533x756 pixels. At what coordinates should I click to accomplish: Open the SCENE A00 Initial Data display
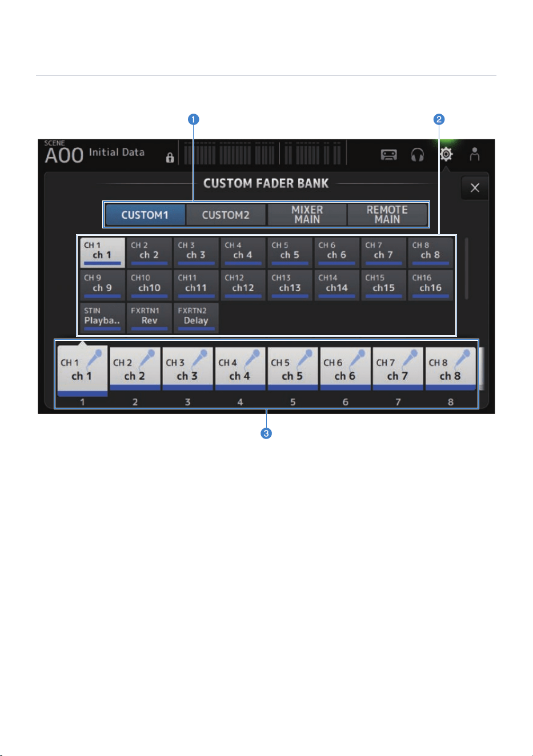point(95,152)
